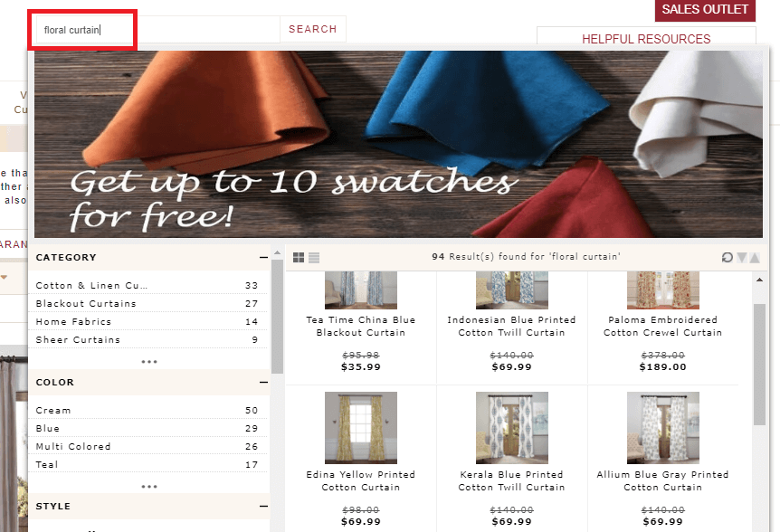Open Kerala Blue Printed Cotton Twill thumbnail
This screenshot has height=532, width=780.
pos(511,428)
